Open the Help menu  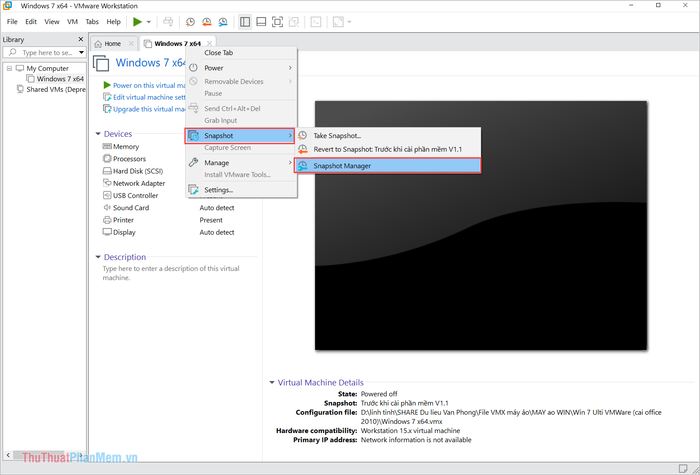point(113,21)
